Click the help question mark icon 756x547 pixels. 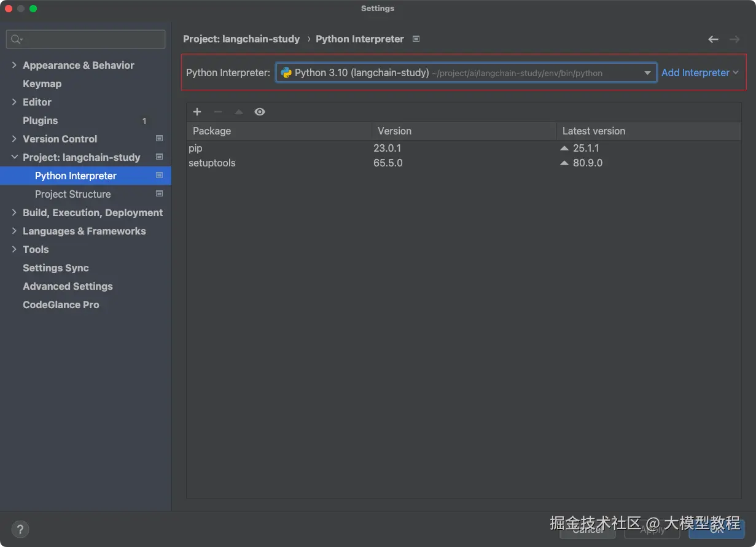point(20,529)
